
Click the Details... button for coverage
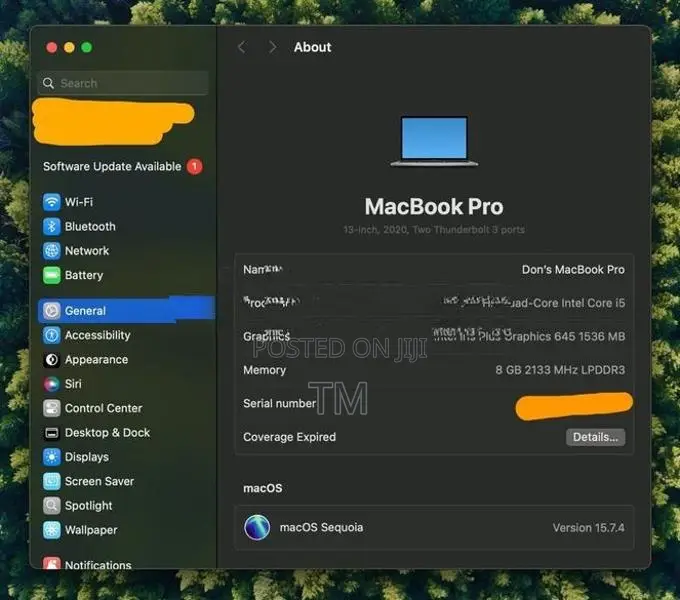point(595,437)
